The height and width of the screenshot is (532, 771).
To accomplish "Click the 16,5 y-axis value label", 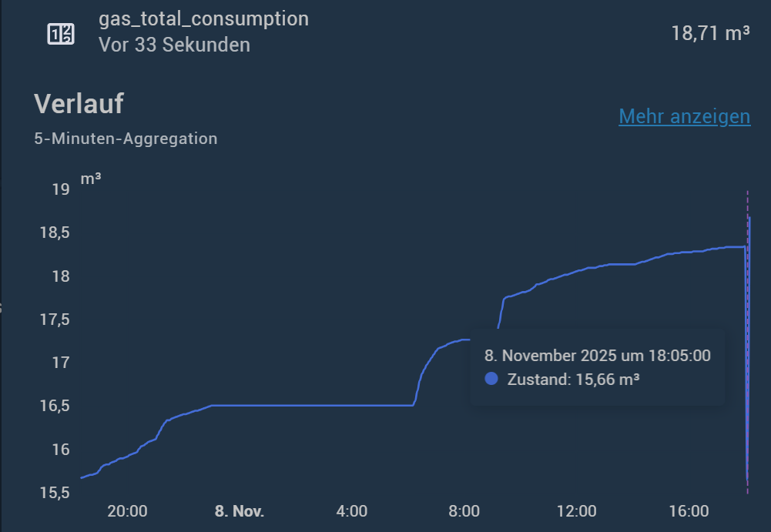I will 55,406.
